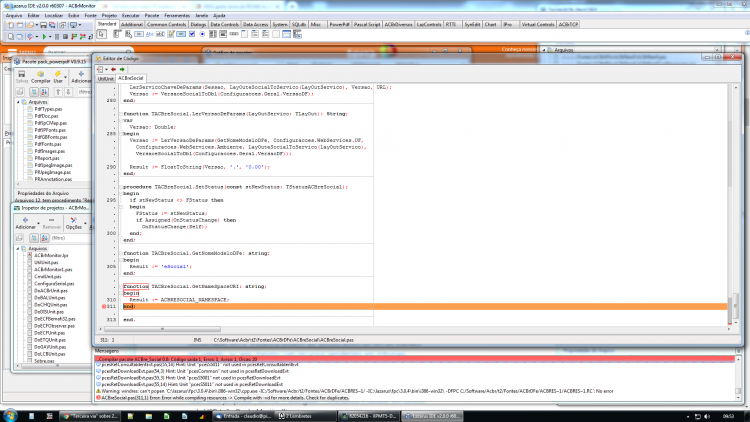This screenshot has height=422, width=750.
Task: Open the Arquivo menu
Action: pyautogui.click(x=13, y=16)
